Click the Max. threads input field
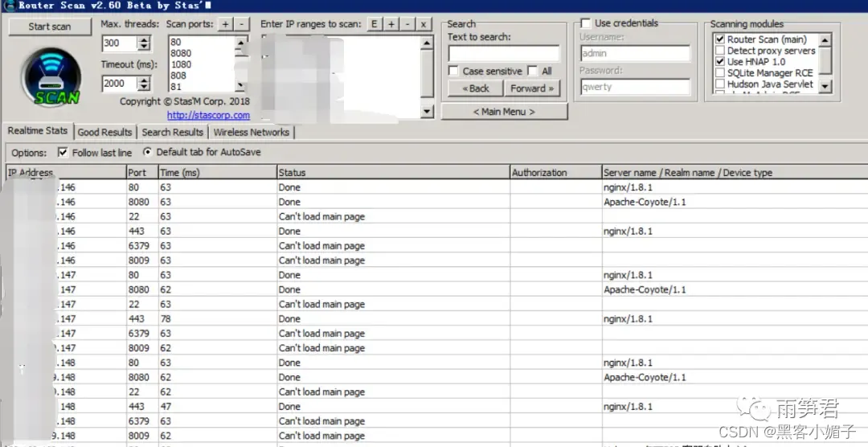868x447 pixels. click(120, 43)
